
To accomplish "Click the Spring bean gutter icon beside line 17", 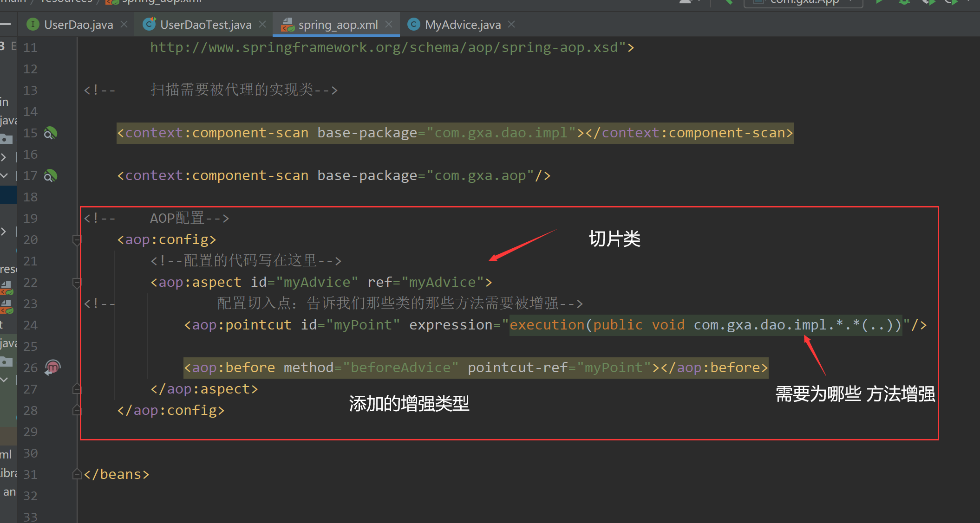I will pyautogui.click(x=51, y=175).
